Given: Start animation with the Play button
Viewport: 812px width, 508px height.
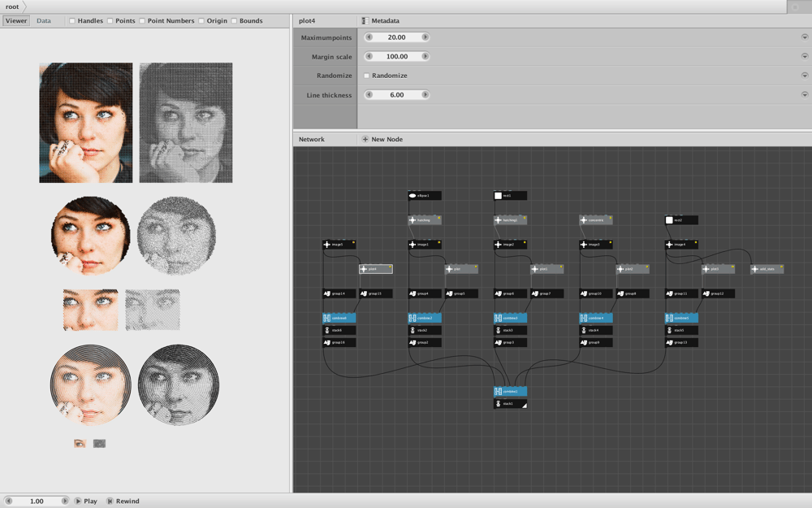Looking at the screenshot, I should (85, 501).
